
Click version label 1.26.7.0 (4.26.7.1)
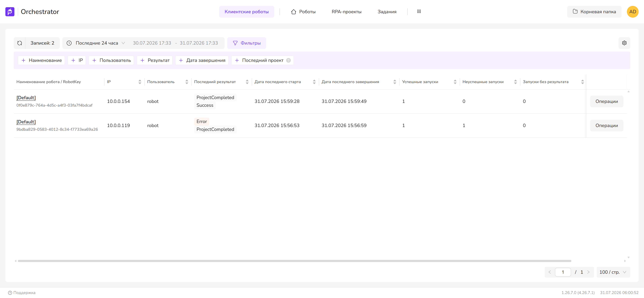[x=578, y=292]
